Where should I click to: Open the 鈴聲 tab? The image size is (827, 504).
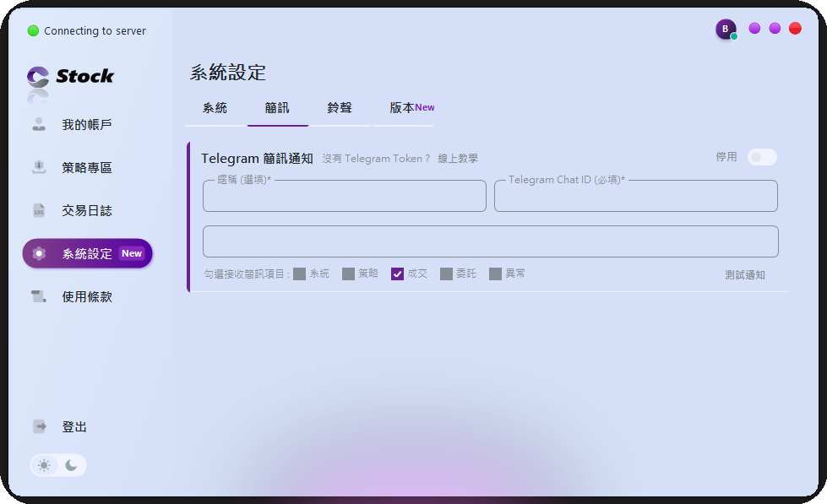click(x=340, y=108)
